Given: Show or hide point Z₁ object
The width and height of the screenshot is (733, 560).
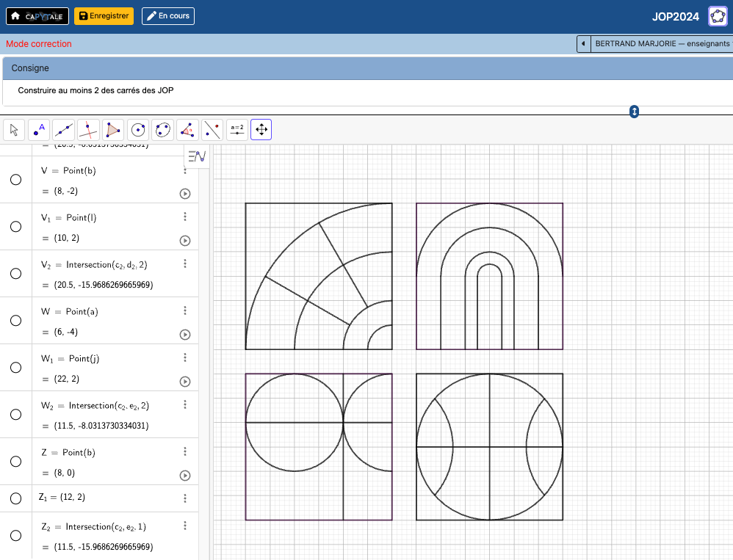Looking at the screenshot, I should pyautogui.click(x=15, y=498).
